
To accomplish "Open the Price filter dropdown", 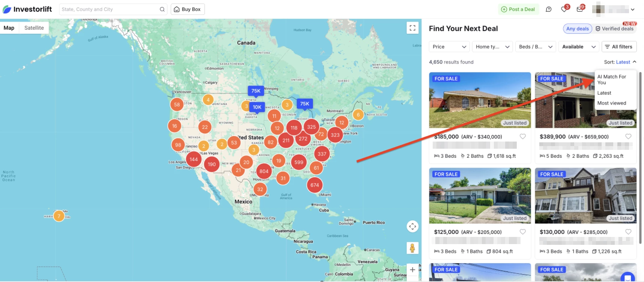I will (449, 47).
